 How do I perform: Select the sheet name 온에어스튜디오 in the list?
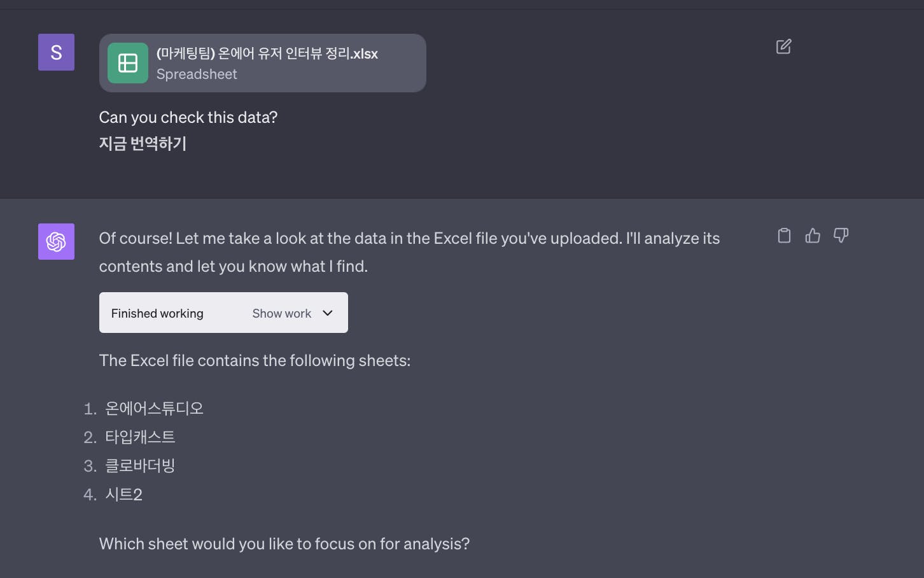coord(154,408)
